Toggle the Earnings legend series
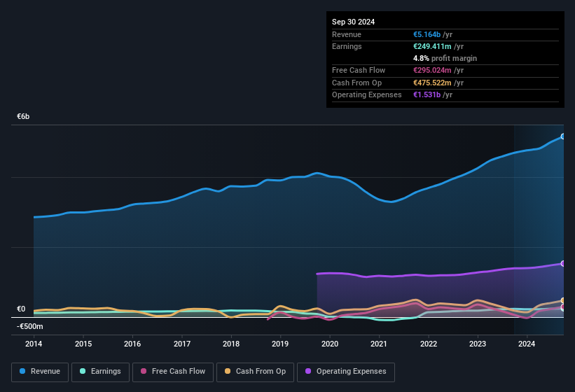 tap(99, 372)
